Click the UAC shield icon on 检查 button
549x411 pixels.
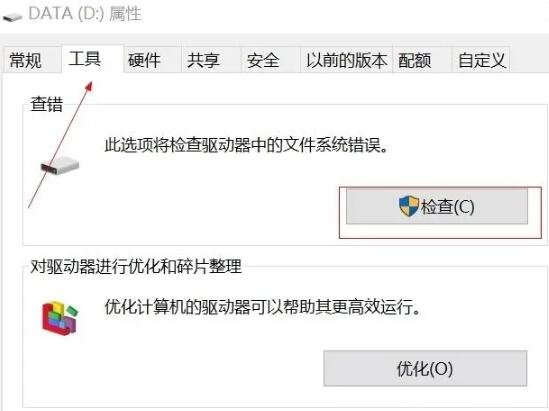click(x=409, y=206)
